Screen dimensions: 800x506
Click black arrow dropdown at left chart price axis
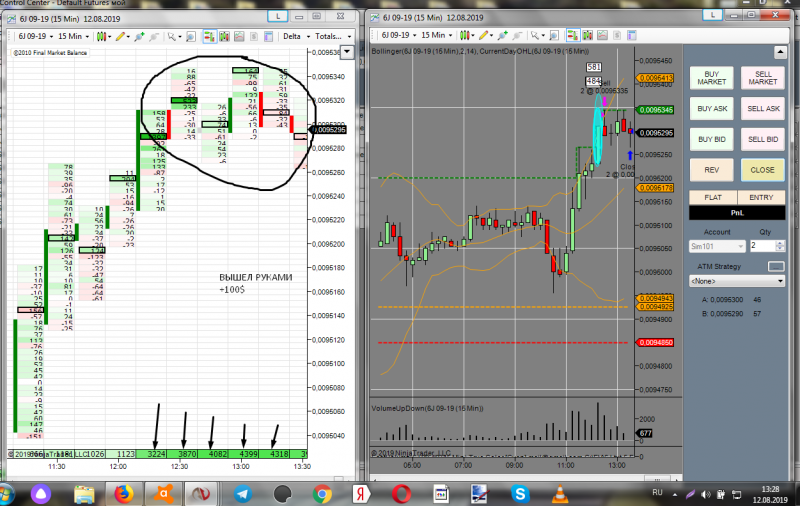[x=347, y=52]
